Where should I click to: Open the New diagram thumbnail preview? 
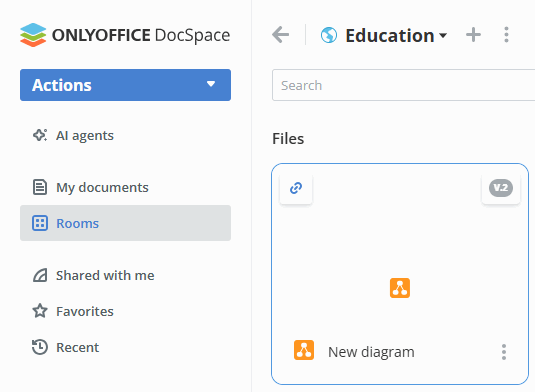(400, 288)
